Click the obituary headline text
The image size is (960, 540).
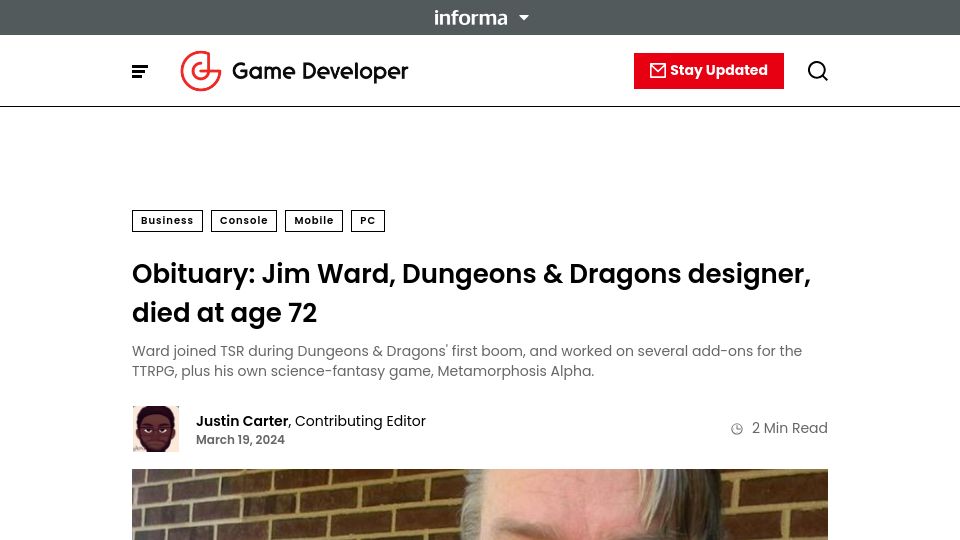471,293
